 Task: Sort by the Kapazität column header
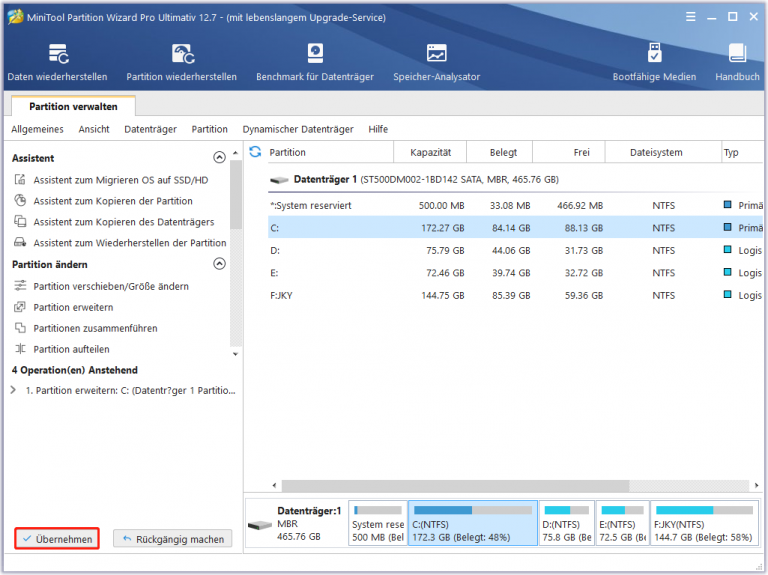pos(430,152)
